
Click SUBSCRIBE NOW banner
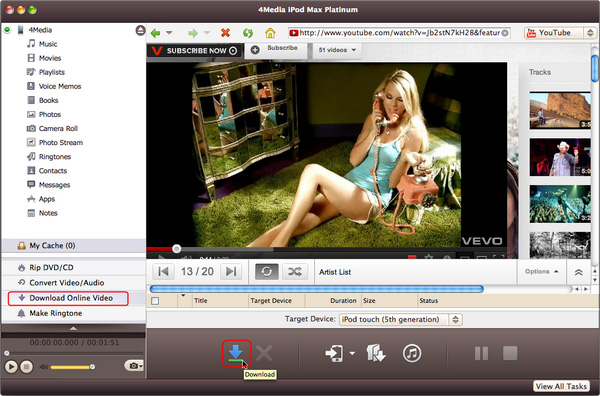(x=194, y=51)
